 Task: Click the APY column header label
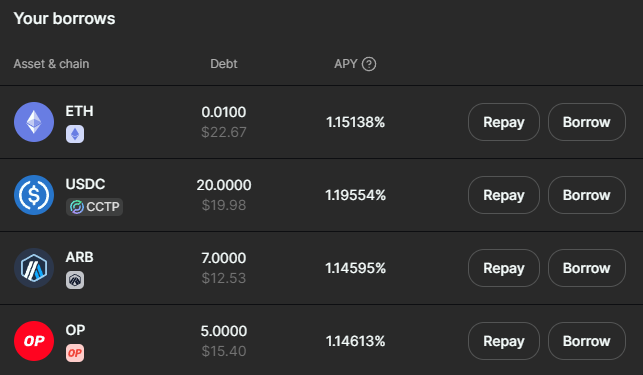pyautogui.click(x=346, y=64)
